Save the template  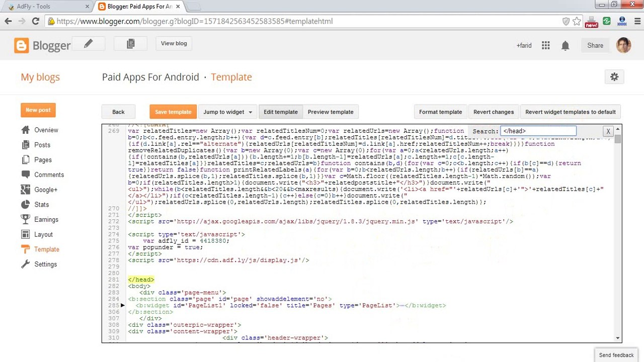(173, 112)
